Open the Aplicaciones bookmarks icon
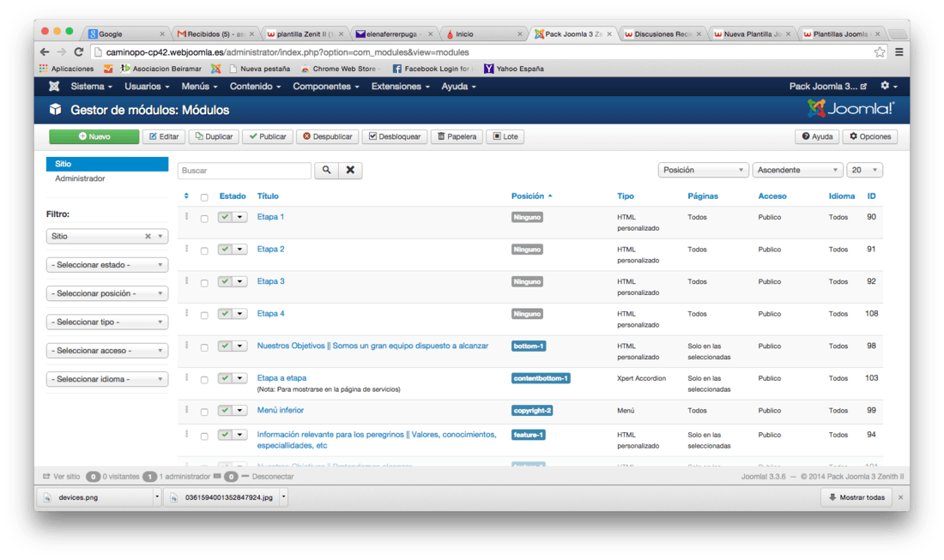This screenshot has width=944, height=560. click(44, 69)
